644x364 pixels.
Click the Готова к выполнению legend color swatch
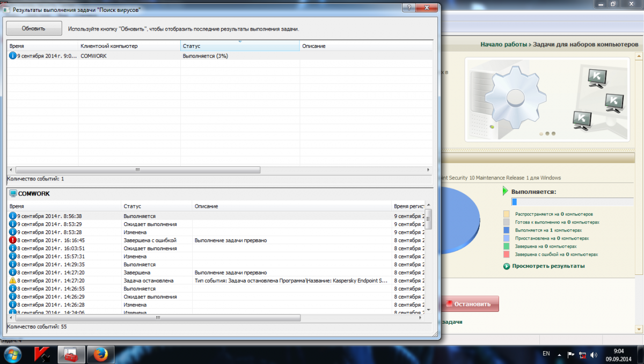click(506, 222)
